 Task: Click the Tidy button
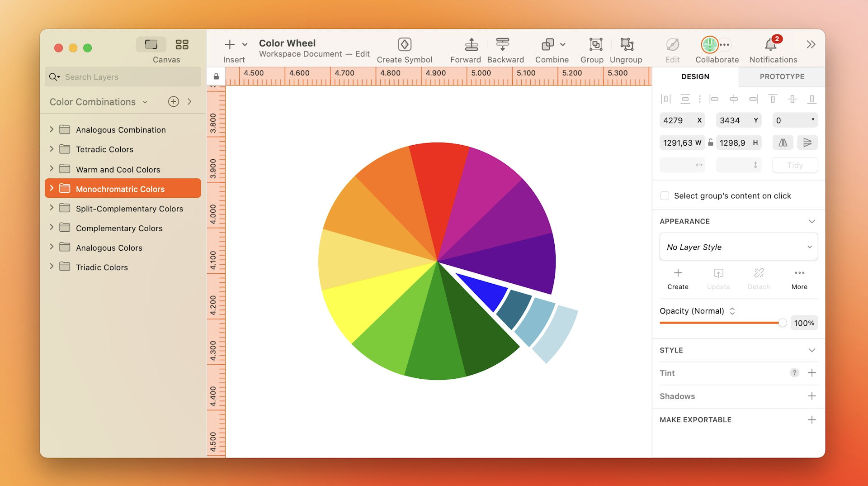tap(795, 165)
